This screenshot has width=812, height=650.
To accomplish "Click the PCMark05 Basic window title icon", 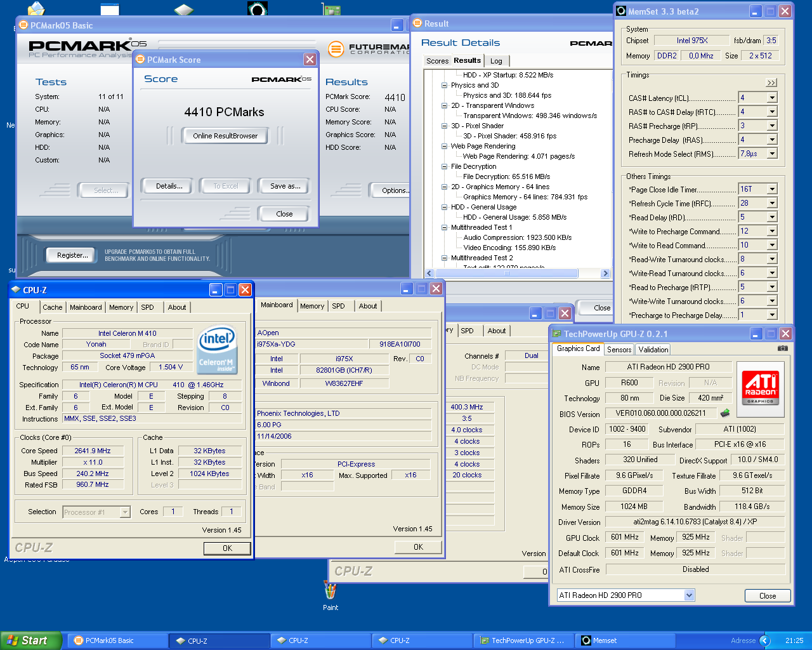I will 23,25.
